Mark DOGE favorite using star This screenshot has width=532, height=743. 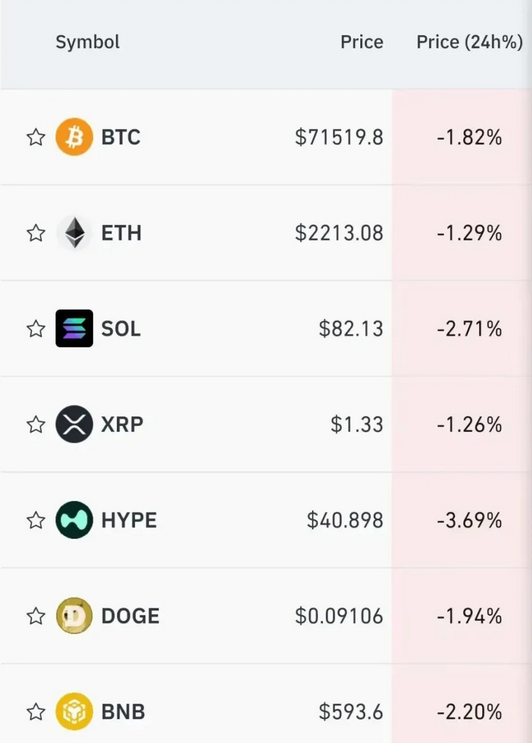point(36,616)
